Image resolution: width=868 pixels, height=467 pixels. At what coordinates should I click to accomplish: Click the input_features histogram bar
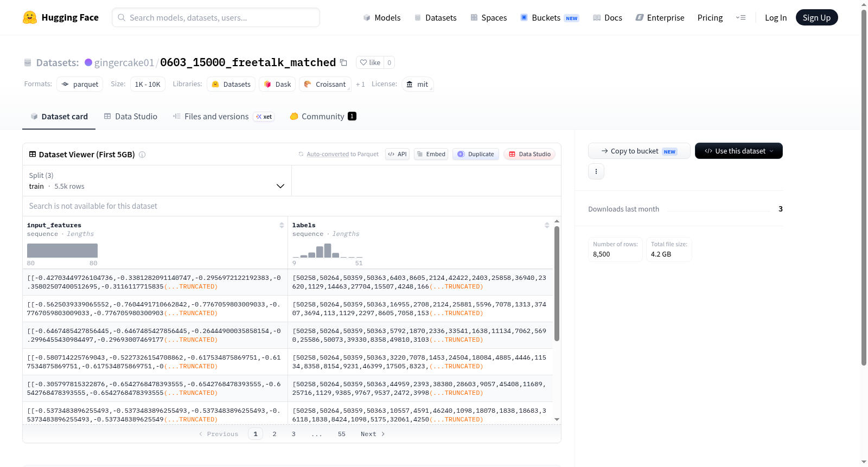(x=62, y=251)
